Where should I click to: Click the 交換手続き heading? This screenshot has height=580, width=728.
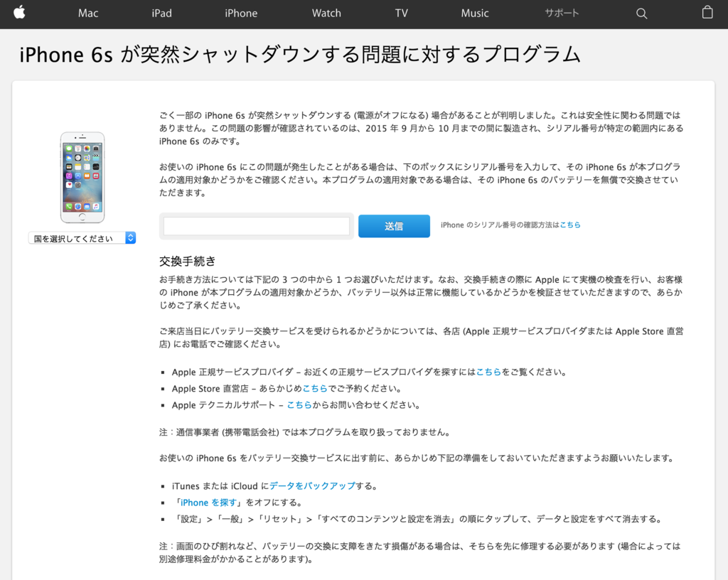(x=188, y=262)
